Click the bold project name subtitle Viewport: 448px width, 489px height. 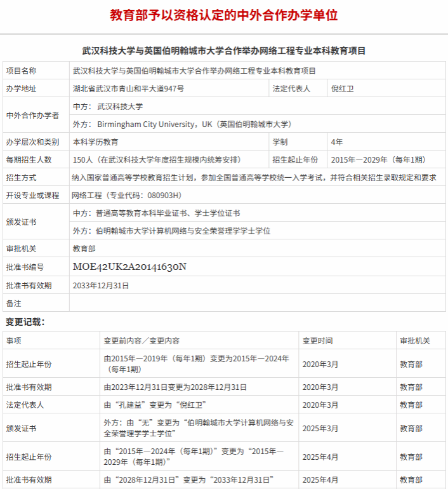[224, 50]
